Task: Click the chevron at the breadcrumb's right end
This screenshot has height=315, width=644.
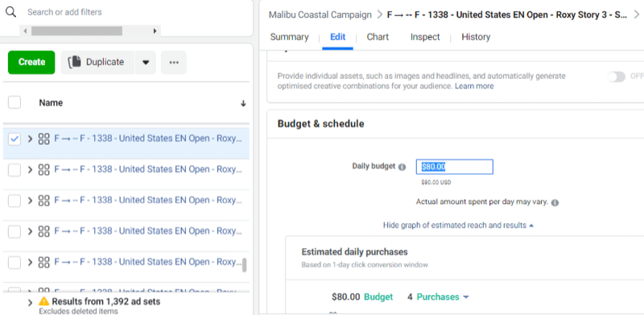Action: [637, 15]
